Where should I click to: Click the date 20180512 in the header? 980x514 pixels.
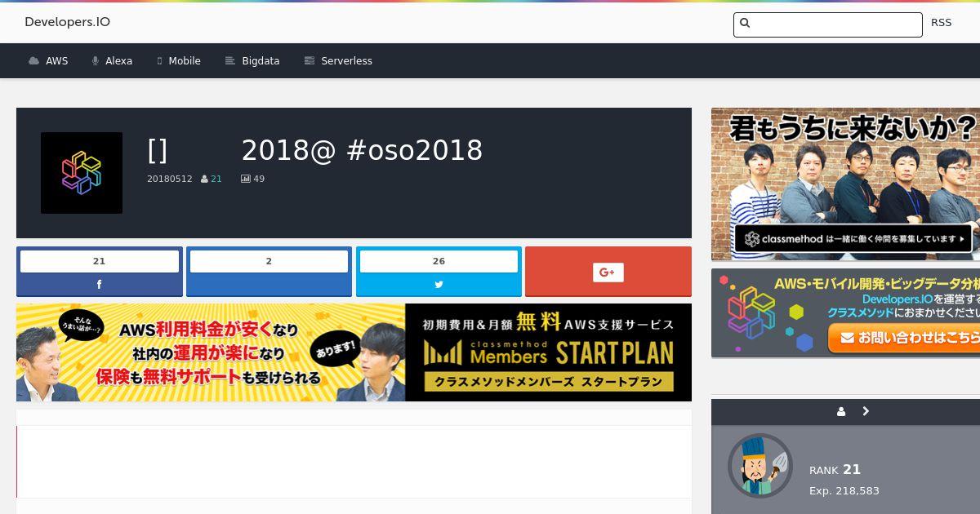170,179
